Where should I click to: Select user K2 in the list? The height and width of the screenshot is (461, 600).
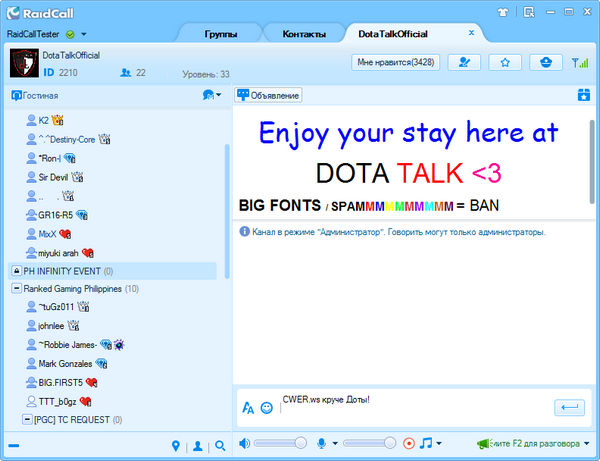point(44,121)
